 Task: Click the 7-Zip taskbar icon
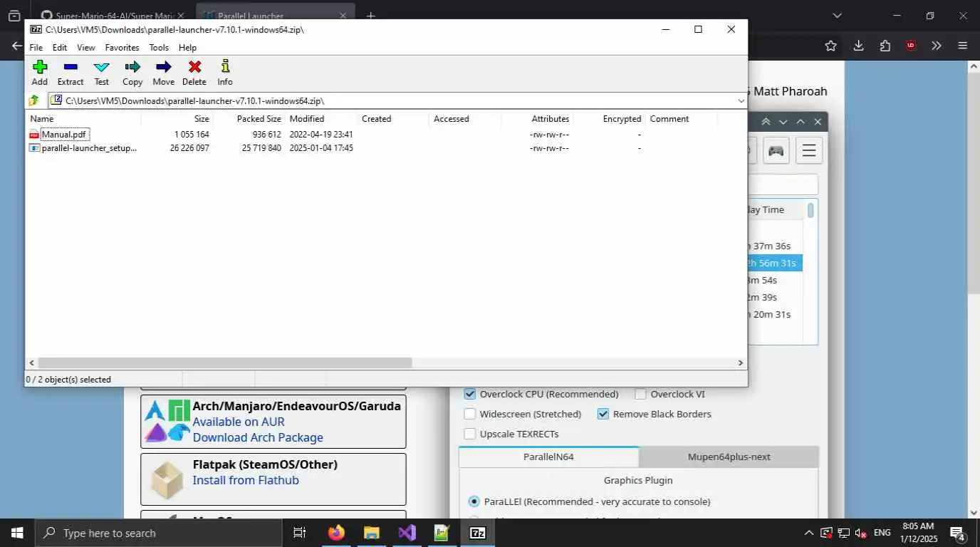click(477, 533)
